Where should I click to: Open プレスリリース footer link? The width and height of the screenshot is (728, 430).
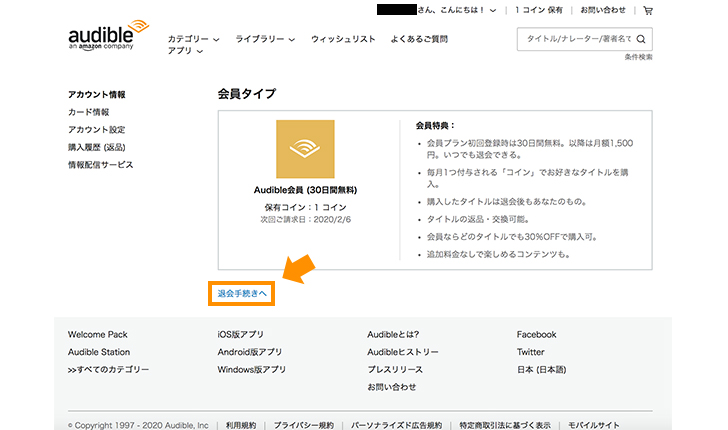395,370
